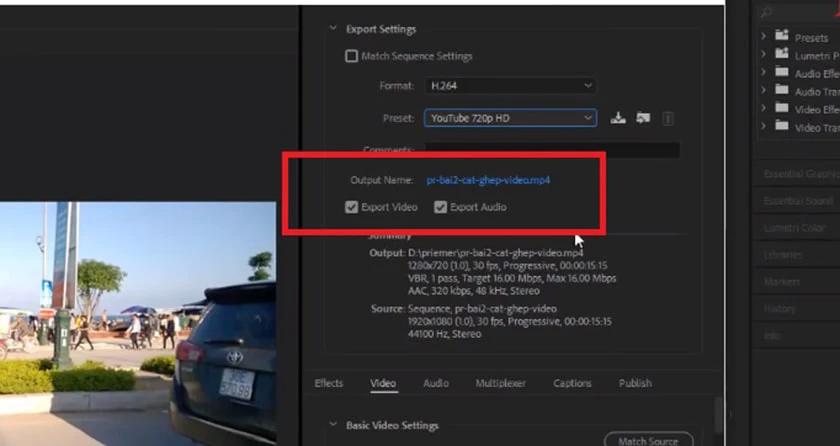Expand the Video Transitions folder arrow
Image resolution: width=840 pixels, height=446 pixels.
point(763,126)
